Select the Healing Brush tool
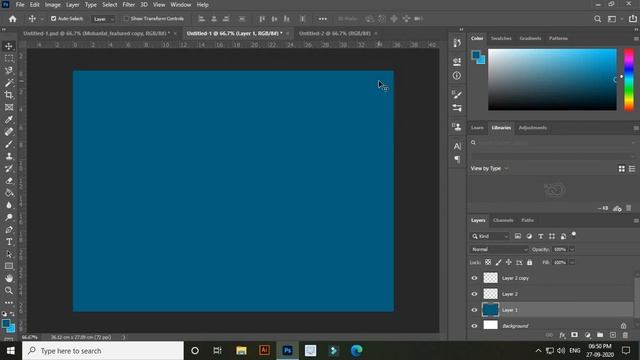This screenshot has height=360, width=640. pos(9,132)
